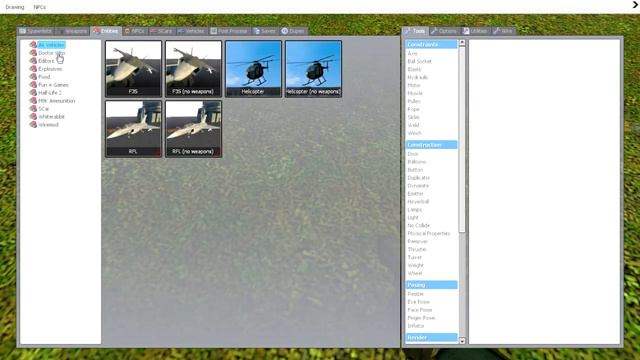Select the Duplicator tool
Screen dimensions: 640x360
[418, 178]
